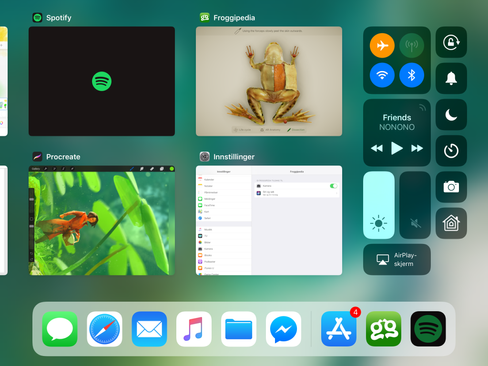The image size is (488, 366).
Task: Open the Innstillinger app card
Action: [x=269, y=220]
